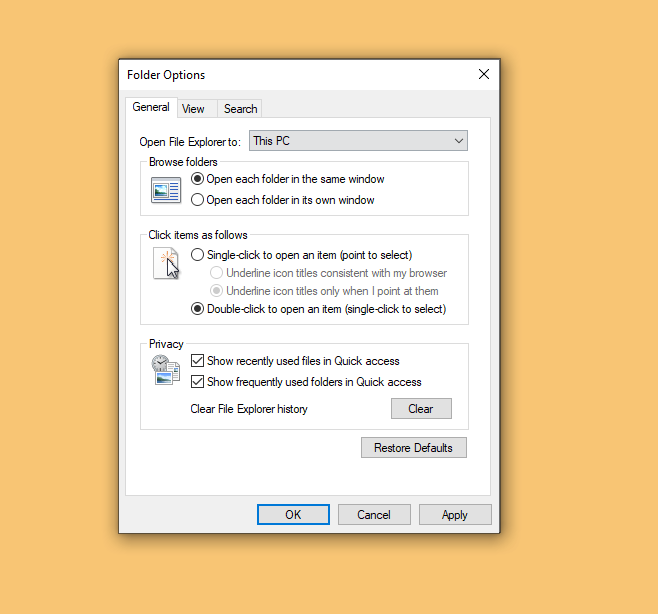This screenshot has height=614, width=658.
Task: Click the 'Clear File Explorer history' label
Action: pyautogui.click(x=249, y=409)
